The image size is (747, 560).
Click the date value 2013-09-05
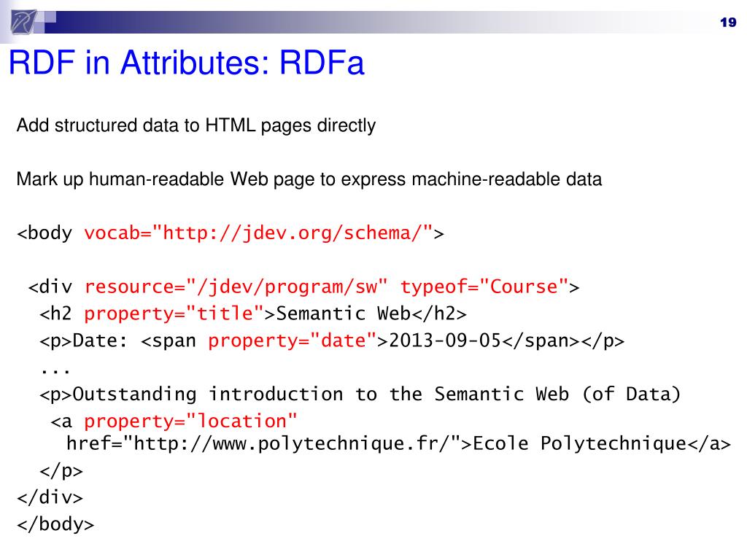pos(445,341)
